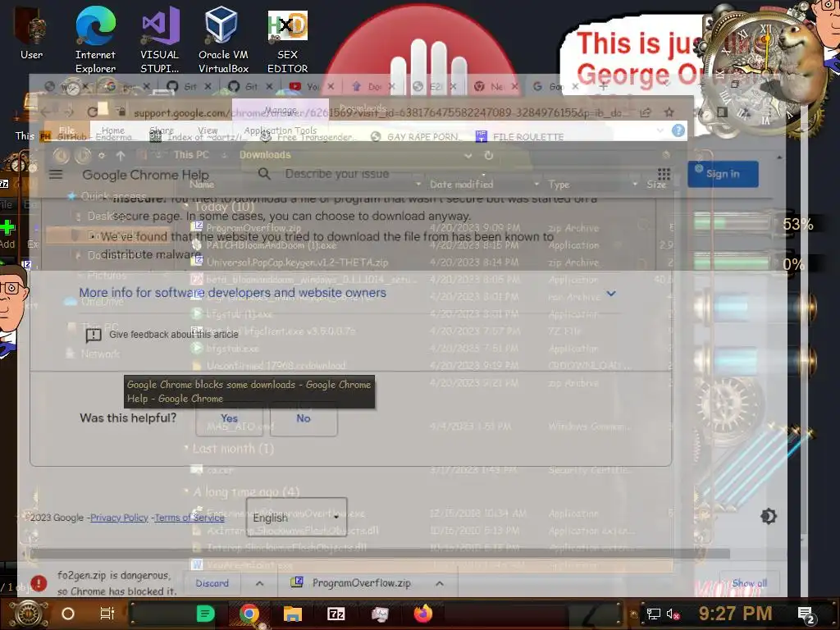840x630 pixels.
Task: Open the Privacy Policy link
Action: (119, 518)
